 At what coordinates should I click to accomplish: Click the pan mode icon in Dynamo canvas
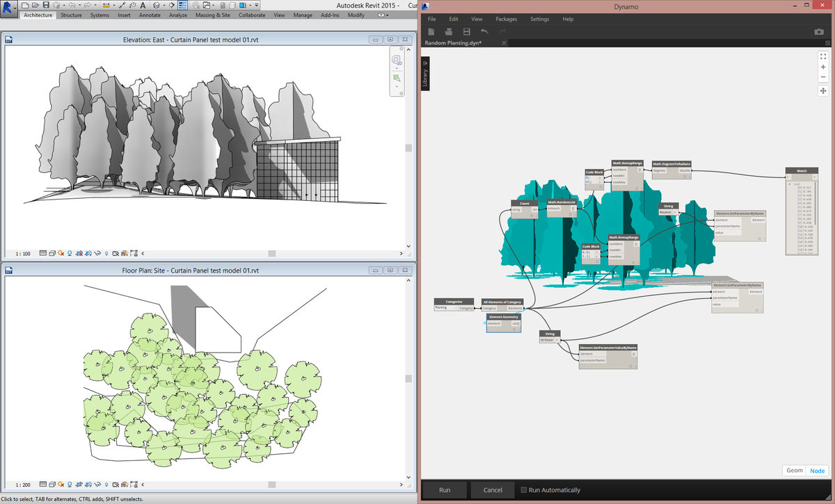(x=823, y=91)
